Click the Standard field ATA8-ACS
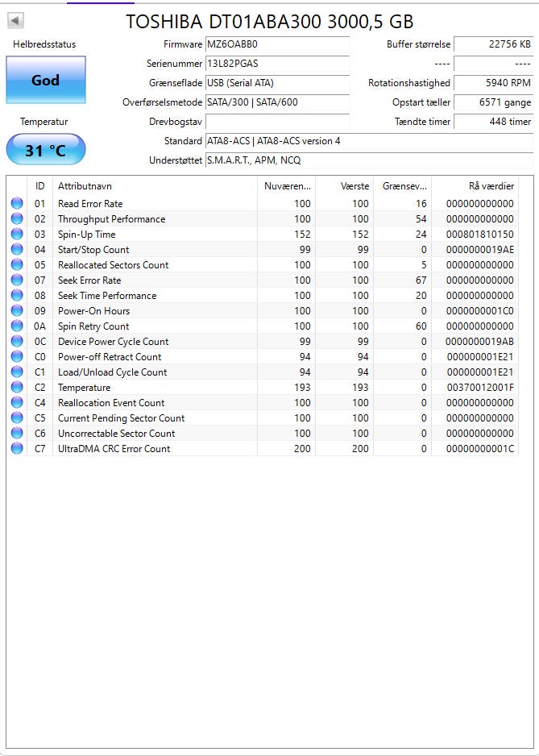539x756 pixels. coord(369,141)
